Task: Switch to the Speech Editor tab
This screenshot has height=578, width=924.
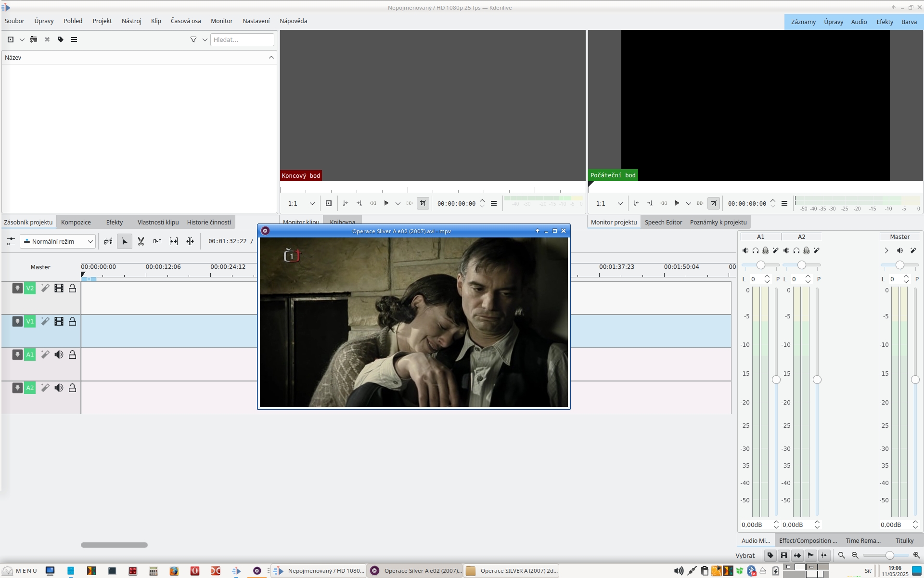Action: tap(663, 222)
